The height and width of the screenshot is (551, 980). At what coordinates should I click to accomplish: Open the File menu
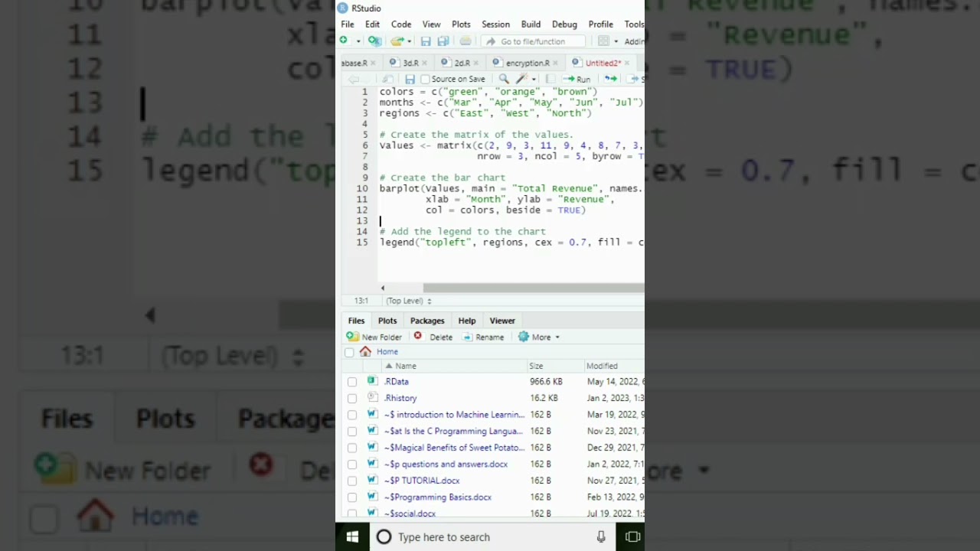click(x=348, y=24)
